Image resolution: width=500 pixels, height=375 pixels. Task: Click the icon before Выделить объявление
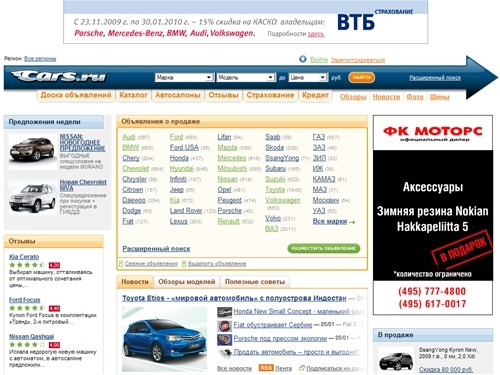tap(184, 264)
